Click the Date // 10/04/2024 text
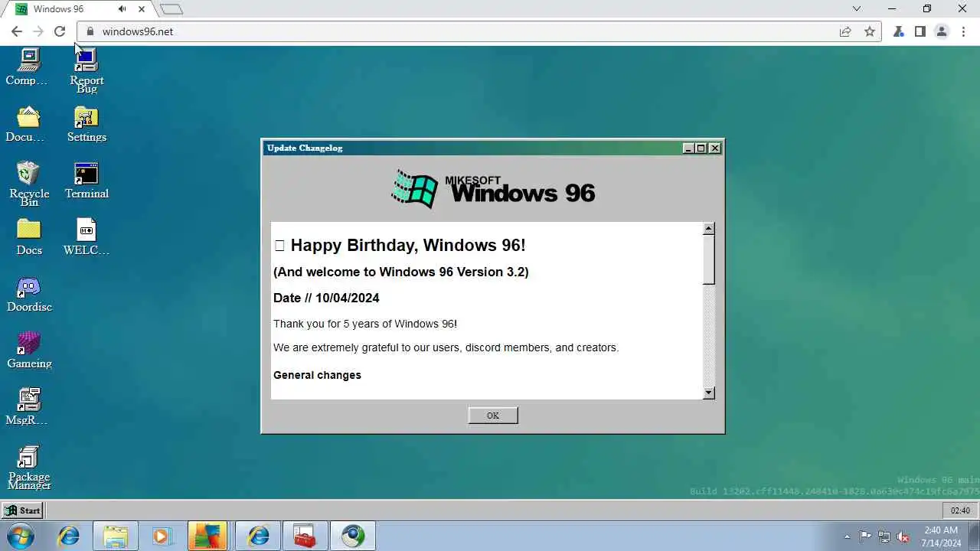The height and width of the screenshot is (551, 980). (326, 298)
